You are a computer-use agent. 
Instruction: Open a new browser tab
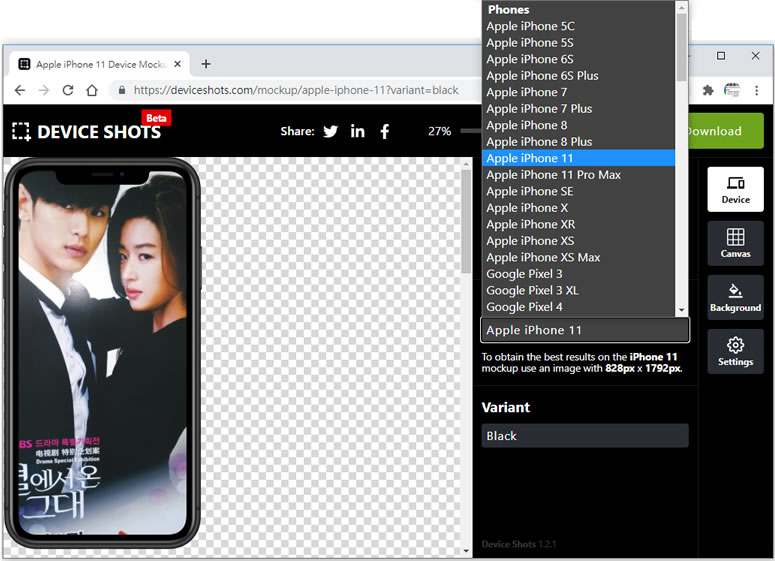point(206,64)
